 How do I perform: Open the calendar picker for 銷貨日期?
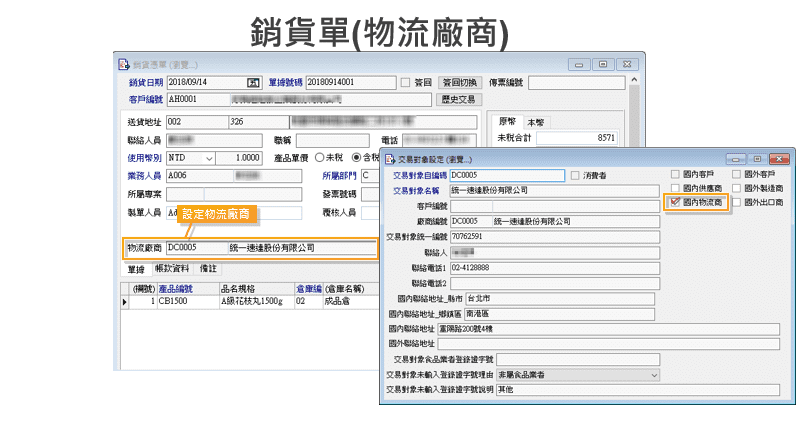coord(253,83)
